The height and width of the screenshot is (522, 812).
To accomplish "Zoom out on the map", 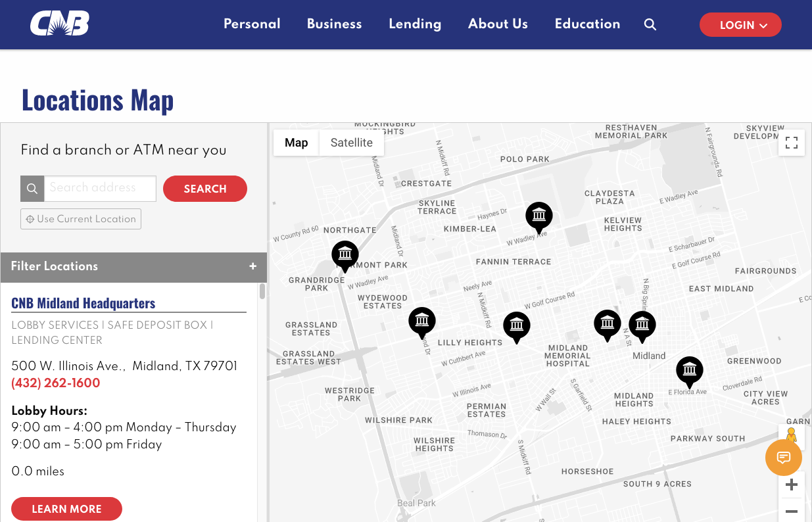I will coord(792,511).
